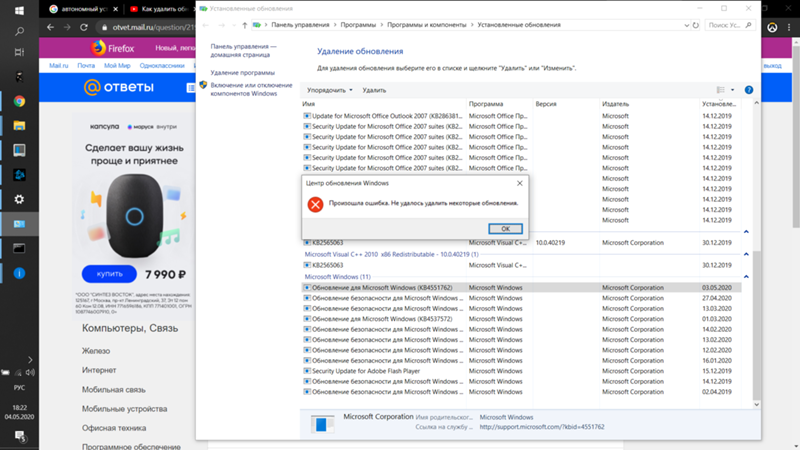
Task: Open Включение или отключение компонентов Windows
Action: [x=251, y=89]
